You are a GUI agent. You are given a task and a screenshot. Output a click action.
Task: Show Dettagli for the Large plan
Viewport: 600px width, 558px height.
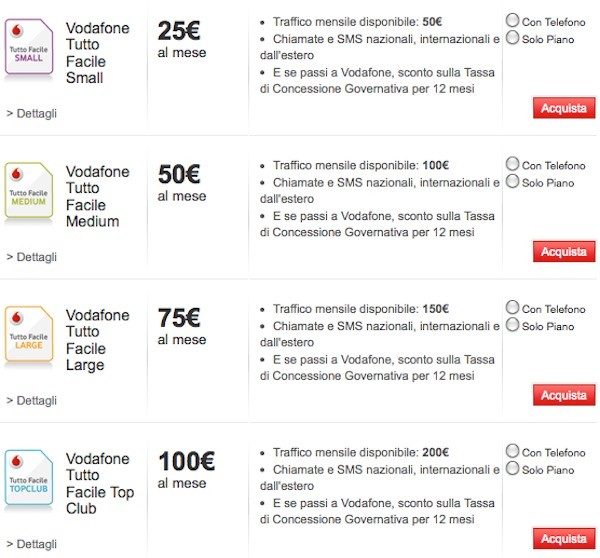coord(31,400)
